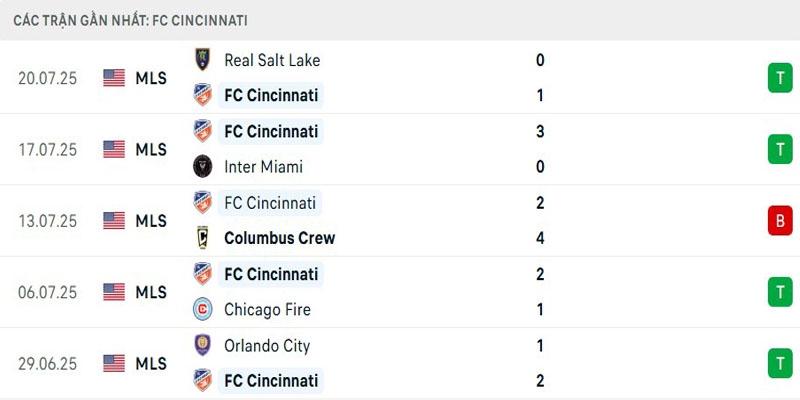
Task: Click the US flag beside 29.06.25 match
Action: [114, 363]
